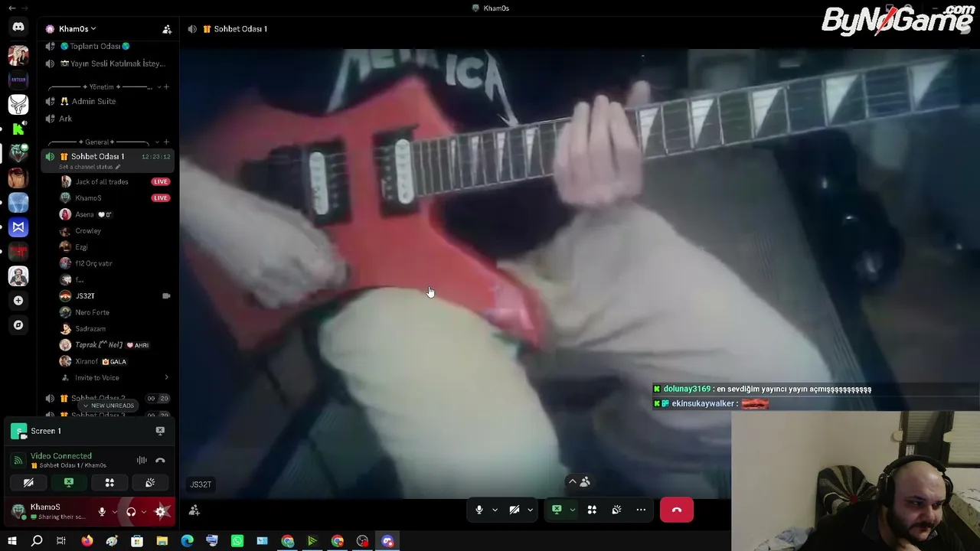Create channel in General category
This screenshot has width=980, height=551.
166,142
